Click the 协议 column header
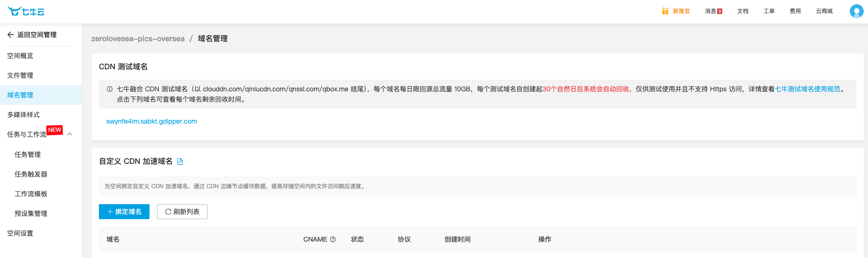 (404, 239)
